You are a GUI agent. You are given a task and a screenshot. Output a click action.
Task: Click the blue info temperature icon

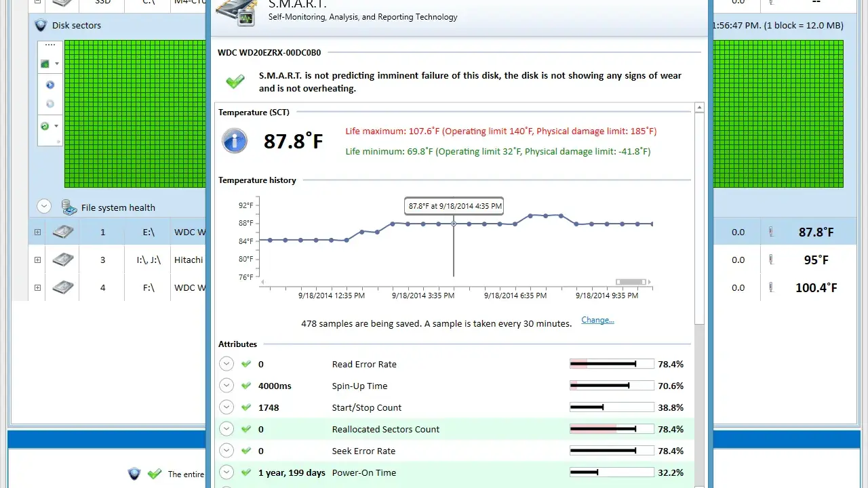(235, 141)
